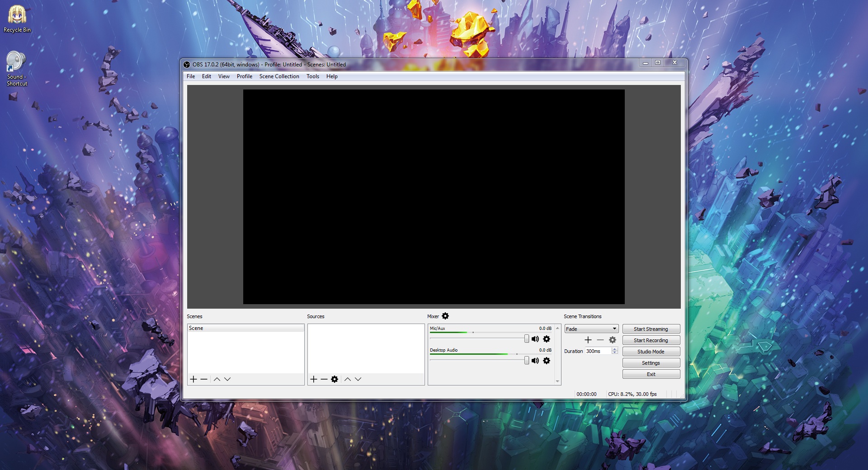Move source down arrow
The width and height of the screenshot is (868, 470).
tap(358, 379)
